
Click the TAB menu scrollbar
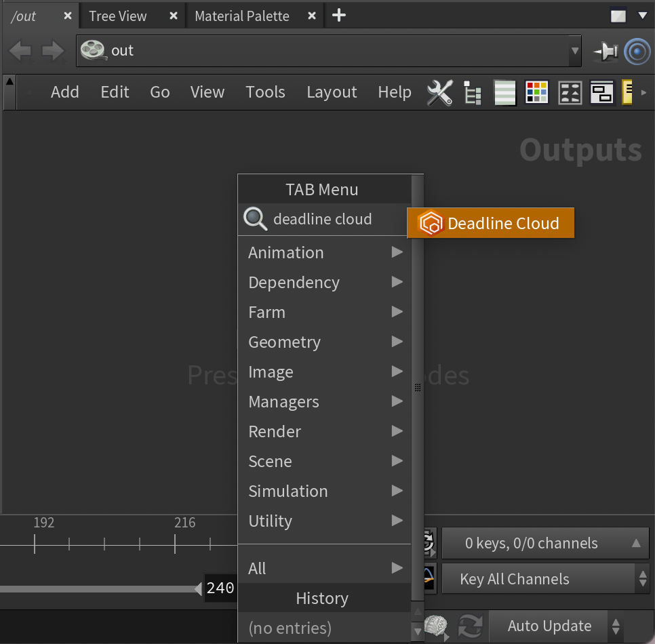coord(417,387)
